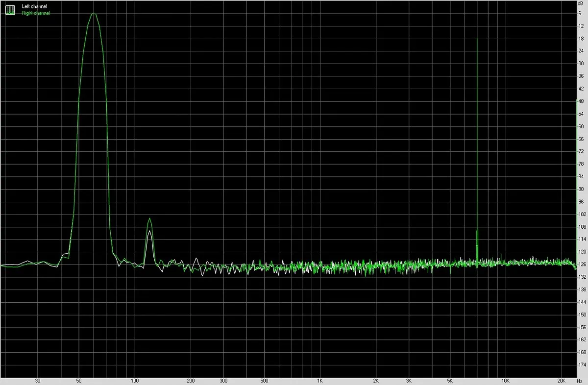Viewport: 588px width, 385px height.
Task: Click the 50 label on the frequency axis
Action: (79, 380)
